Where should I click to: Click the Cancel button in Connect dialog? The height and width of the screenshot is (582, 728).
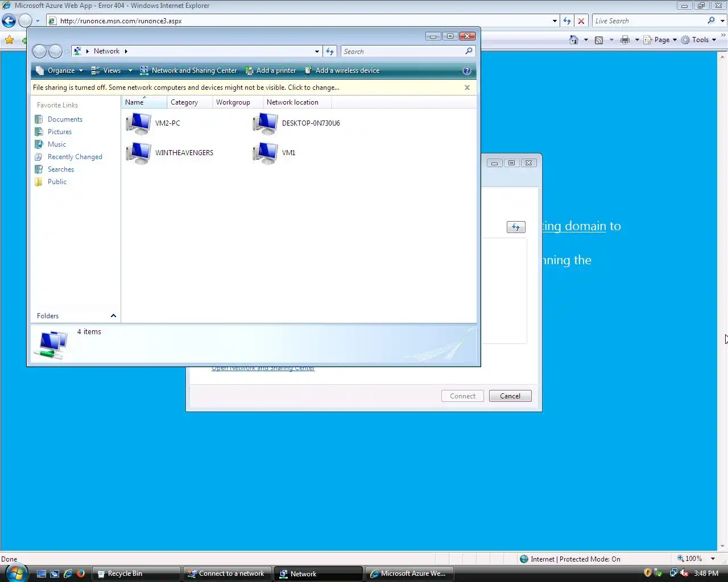[510, 396]
